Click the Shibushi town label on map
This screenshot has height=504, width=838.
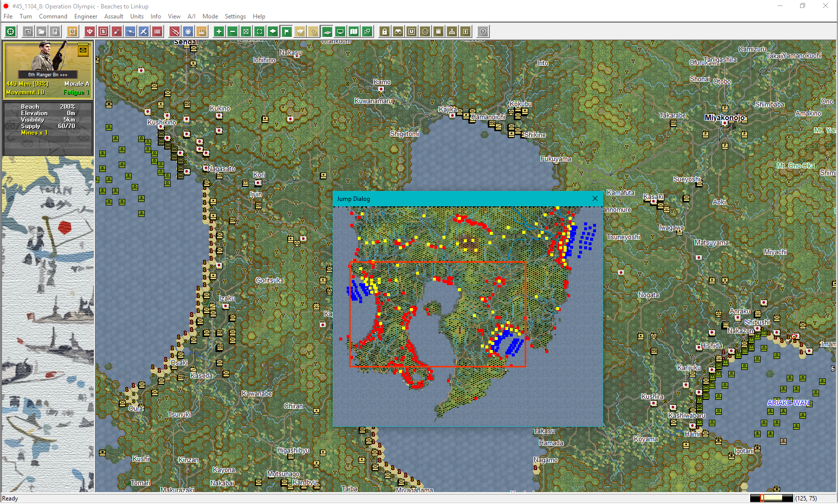pyautogui.click(x=757, y=322)
